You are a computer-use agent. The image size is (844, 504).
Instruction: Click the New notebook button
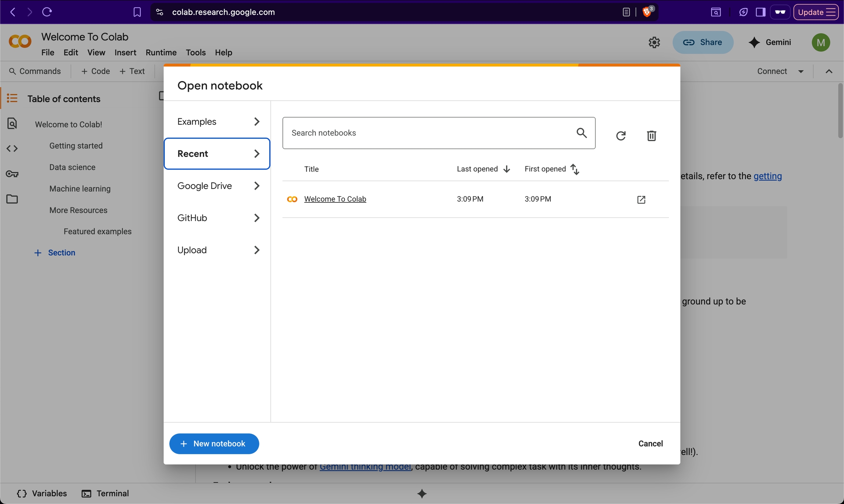tap(214, 444)
